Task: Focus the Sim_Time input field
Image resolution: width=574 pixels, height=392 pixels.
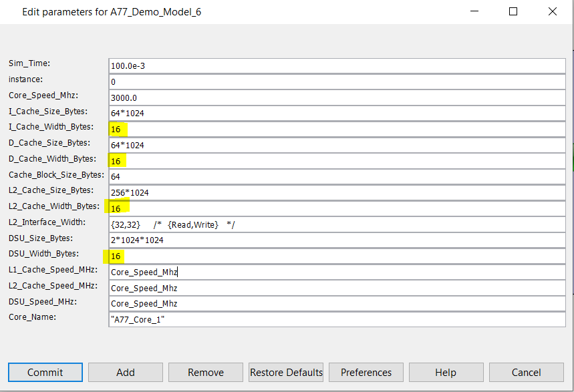Action: pyautogui.click(x=337, y=66)
